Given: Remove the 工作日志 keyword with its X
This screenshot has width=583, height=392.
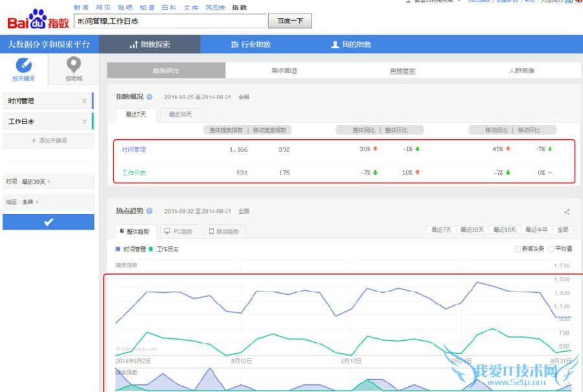Looking at the screenshot, I should pos(84,122).
